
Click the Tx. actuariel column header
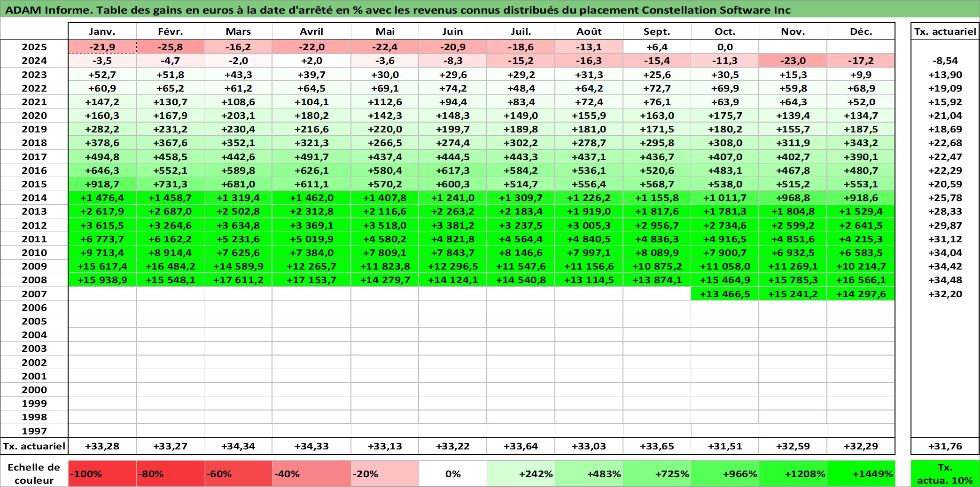945,31
